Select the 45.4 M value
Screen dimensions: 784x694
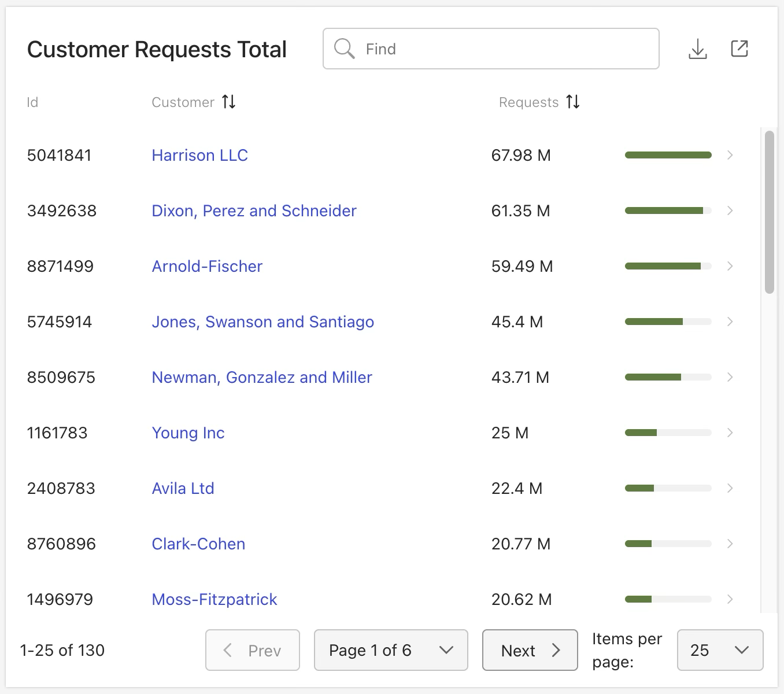(x=517, y=322)
